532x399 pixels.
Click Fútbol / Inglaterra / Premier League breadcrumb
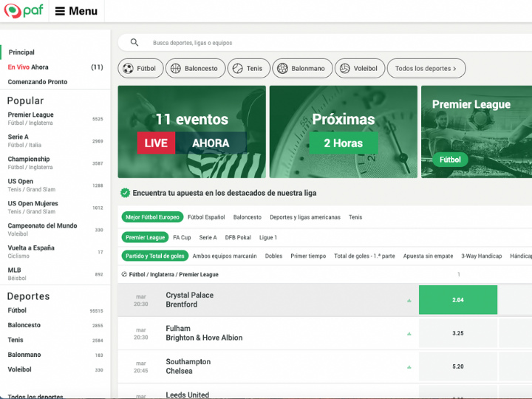pyautogui.click(x=174, y=274)
